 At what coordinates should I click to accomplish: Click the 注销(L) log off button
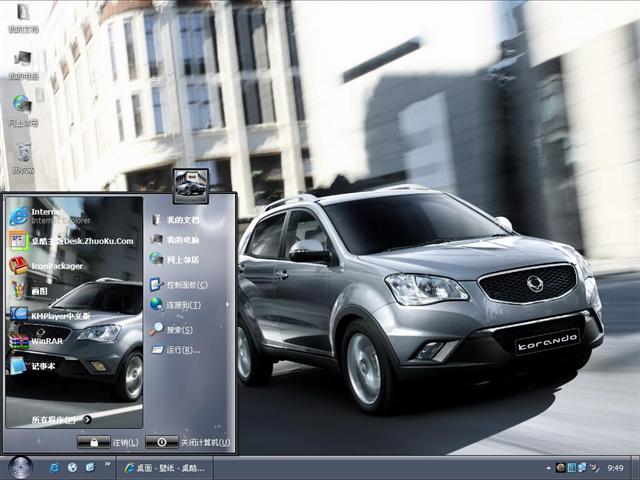[109, 442]
